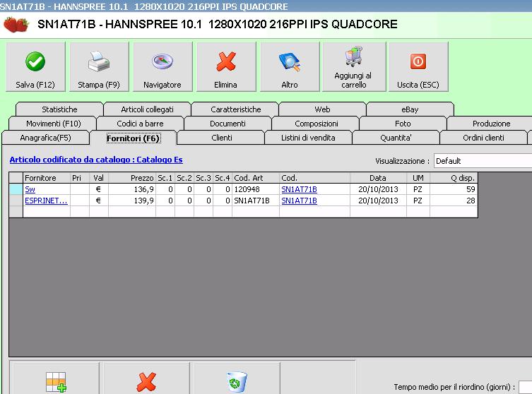
Task: Sort by the Prezzo column header
Action: pyautogui.click(x=132, y=178)
